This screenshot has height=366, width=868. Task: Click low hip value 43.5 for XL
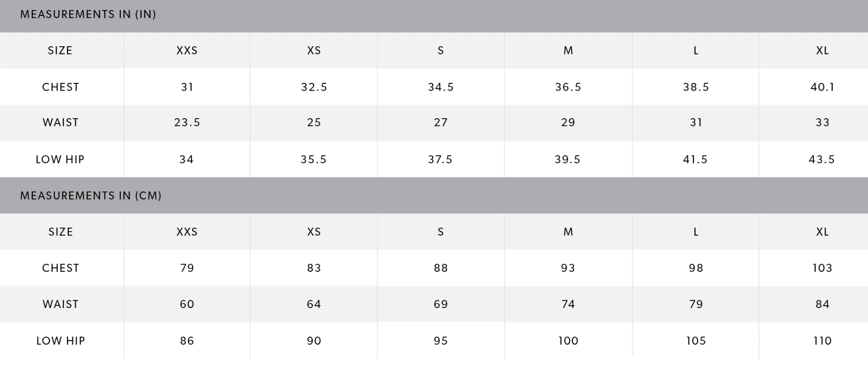(822, 159)
